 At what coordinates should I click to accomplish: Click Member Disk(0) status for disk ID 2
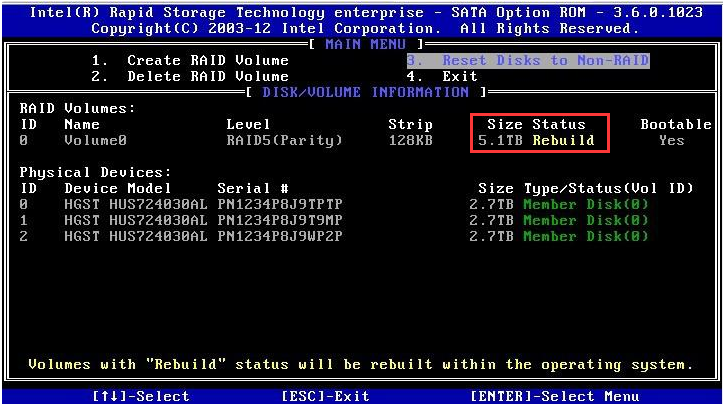point(585,236)
